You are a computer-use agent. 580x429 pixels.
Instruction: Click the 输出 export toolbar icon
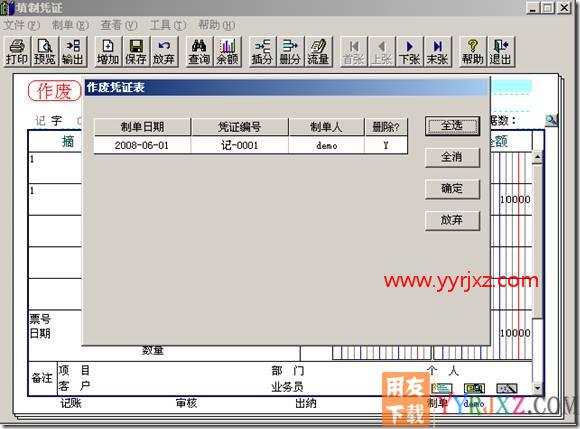[x=73, y=52]
